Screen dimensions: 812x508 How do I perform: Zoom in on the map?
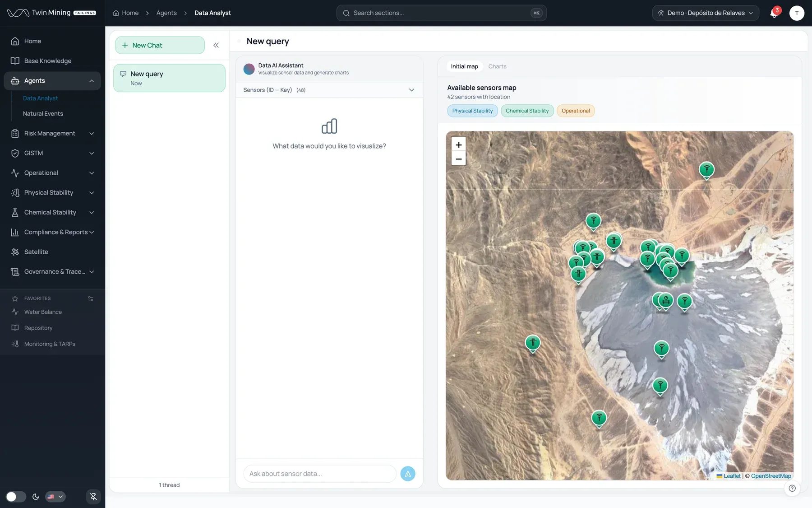(459, 144)
